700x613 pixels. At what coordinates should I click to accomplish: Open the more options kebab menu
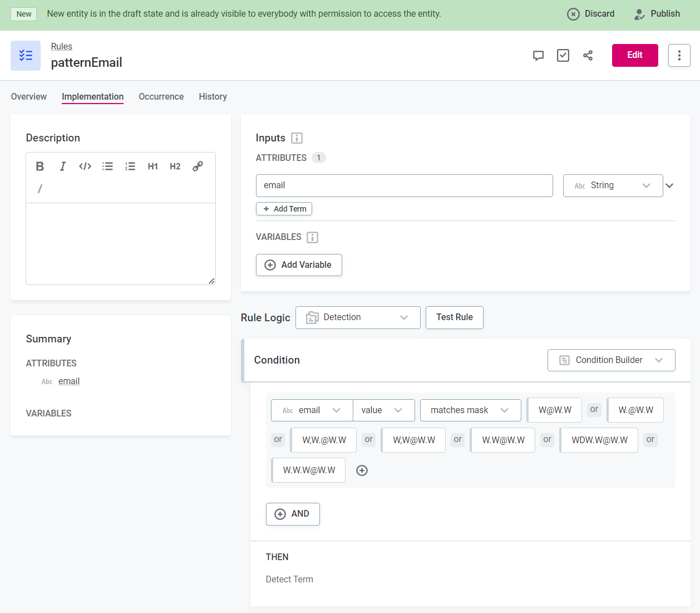679,56
